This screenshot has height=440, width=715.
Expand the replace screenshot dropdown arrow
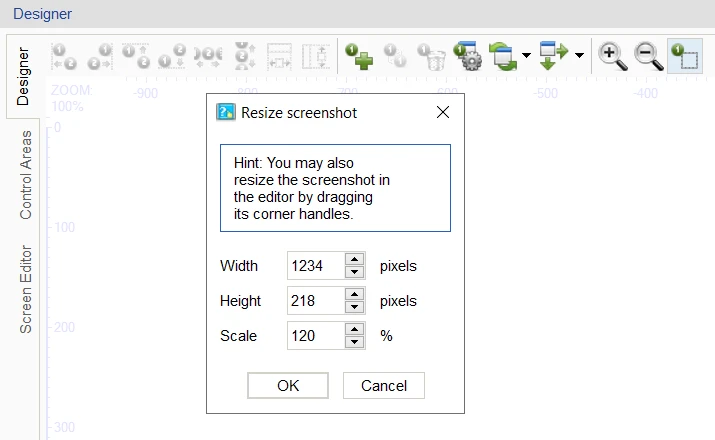[x=526, y=56]
